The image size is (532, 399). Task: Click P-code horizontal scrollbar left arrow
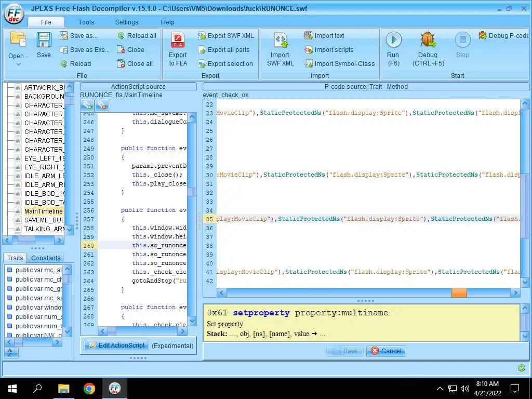pyautogui.click(x=221, y=293)
